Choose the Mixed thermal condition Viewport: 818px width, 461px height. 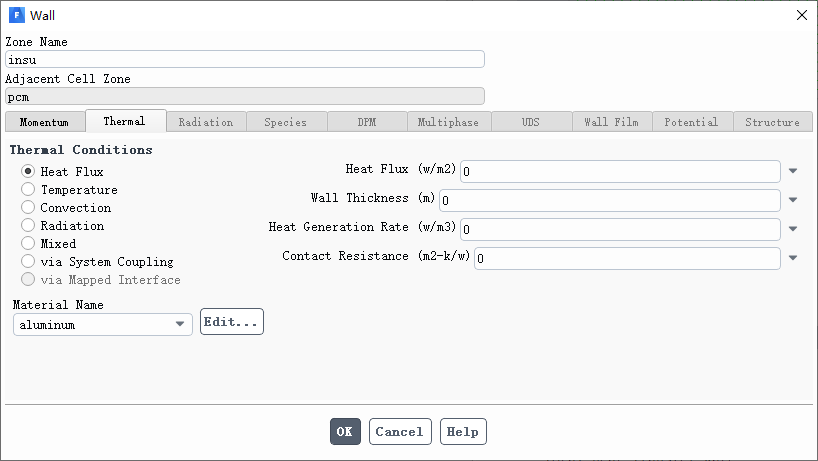[28, 243]
